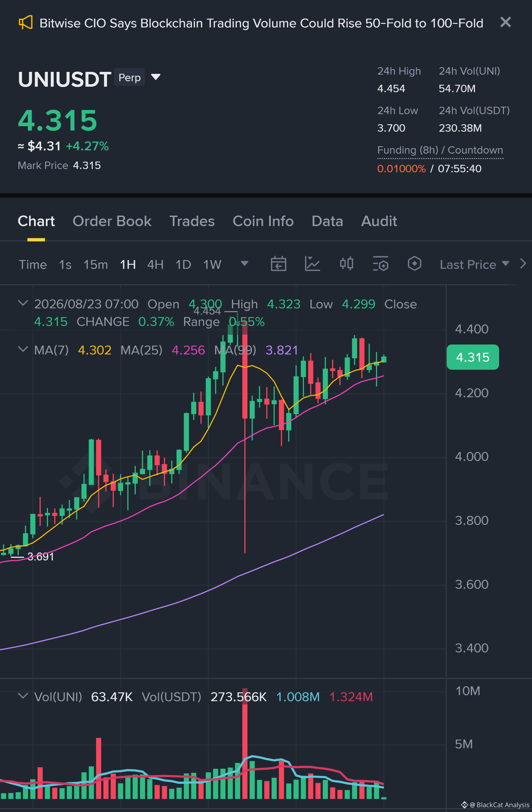
Task: Click the green 4.315 price tag on axis
Action: (x=473, y=357)
